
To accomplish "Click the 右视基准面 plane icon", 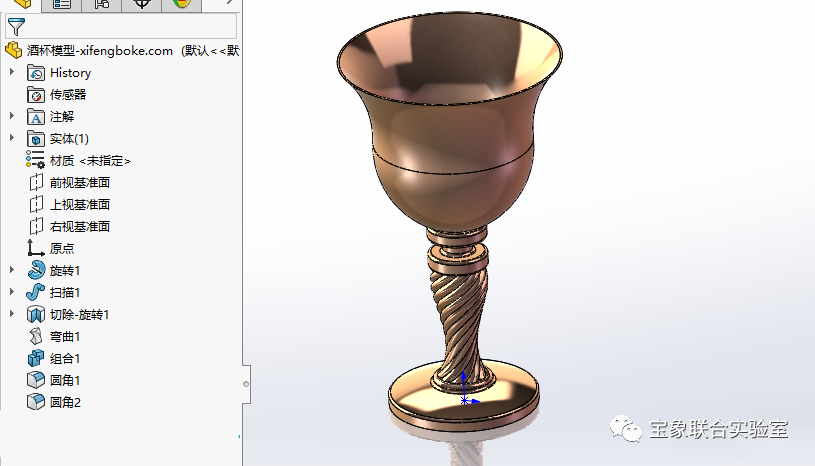I will click(x=35, y=226).
